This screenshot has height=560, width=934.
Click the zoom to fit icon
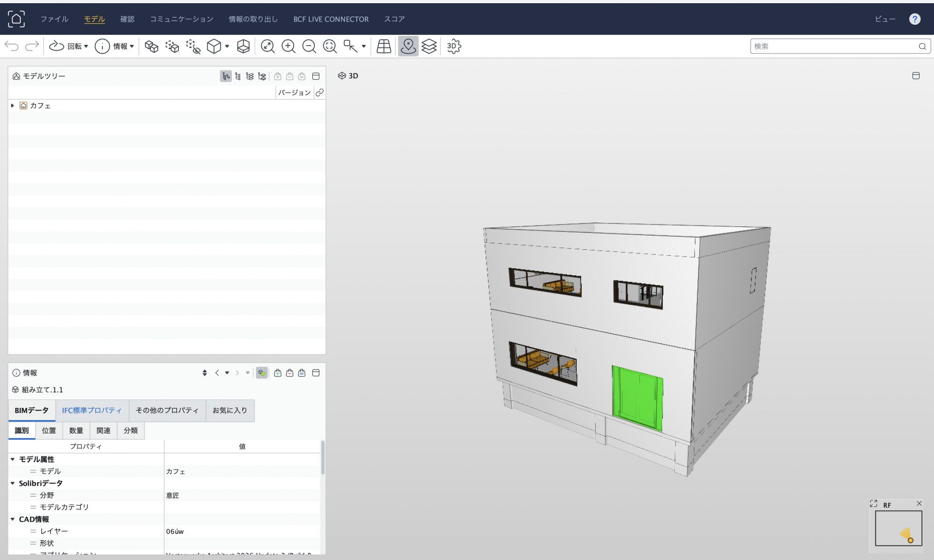pyautogui.click(x=268, y=46)
